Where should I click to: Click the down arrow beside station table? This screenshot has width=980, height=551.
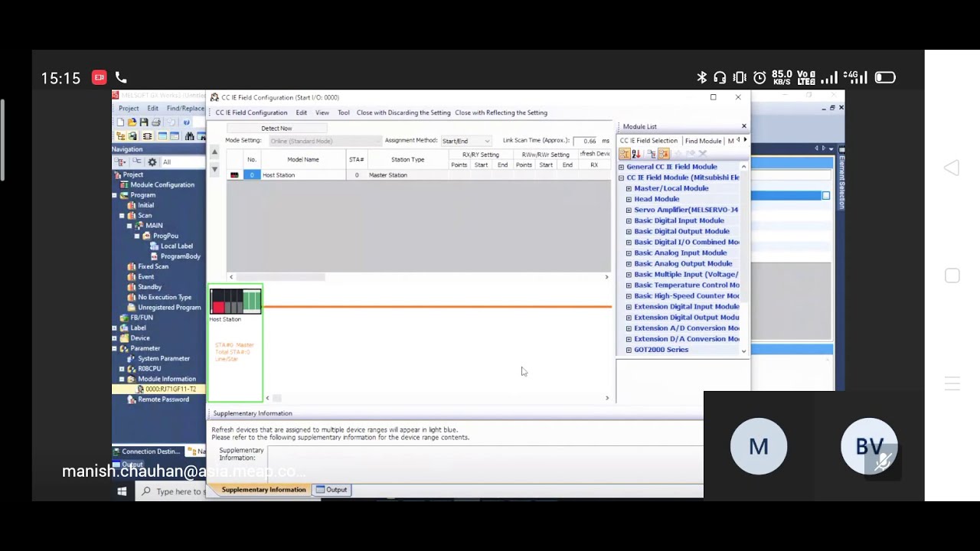(214, 169)
